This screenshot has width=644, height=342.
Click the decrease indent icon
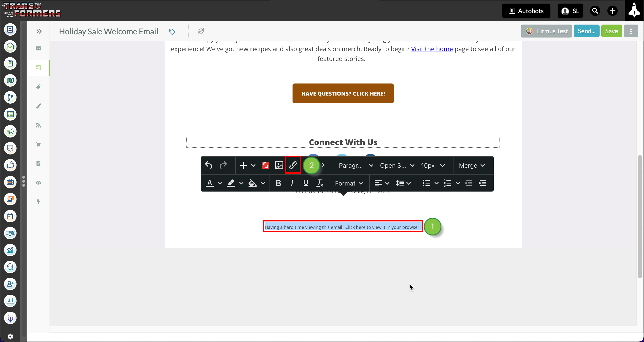468,183
